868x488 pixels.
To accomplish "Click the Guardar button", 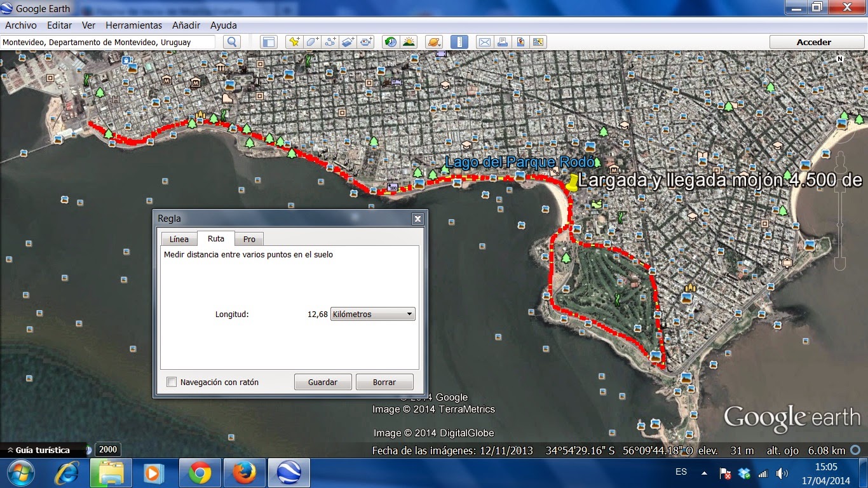I will point(323,382).
